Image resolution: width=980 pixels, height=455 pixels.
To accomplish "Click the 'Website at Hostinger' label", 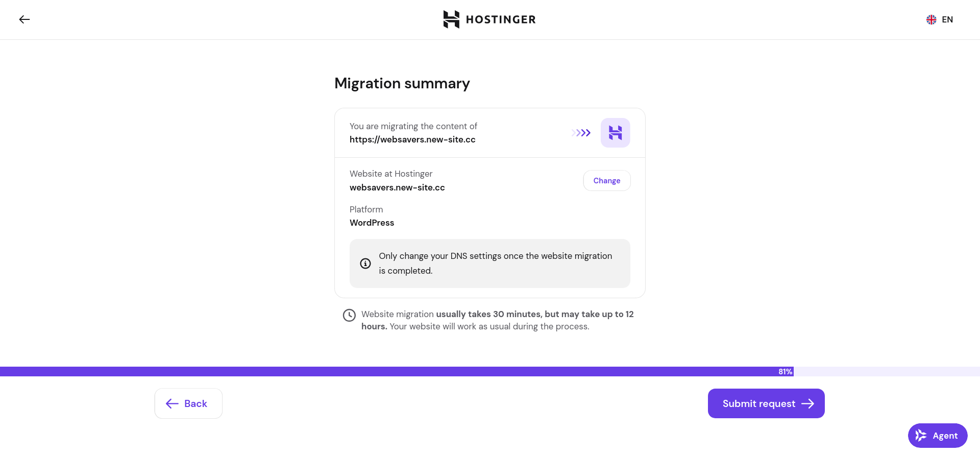I will click(391, 174).
